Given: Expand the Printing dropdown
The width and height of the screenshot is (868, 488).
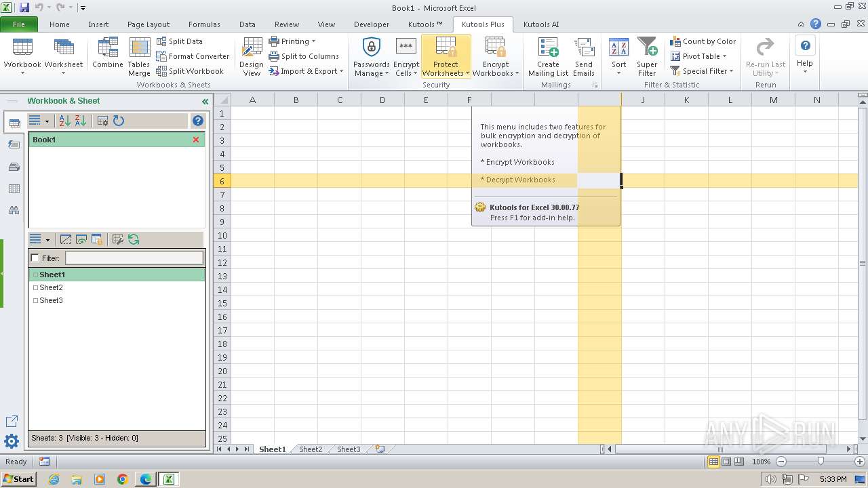Looking at the screenshot, I should coord(292,41).
